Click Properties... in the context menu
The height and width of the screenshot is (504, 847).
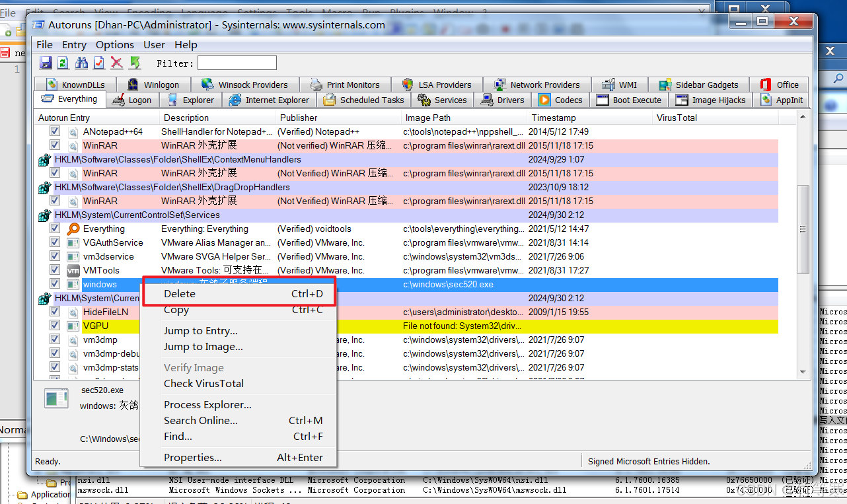[x=192, y=458]
